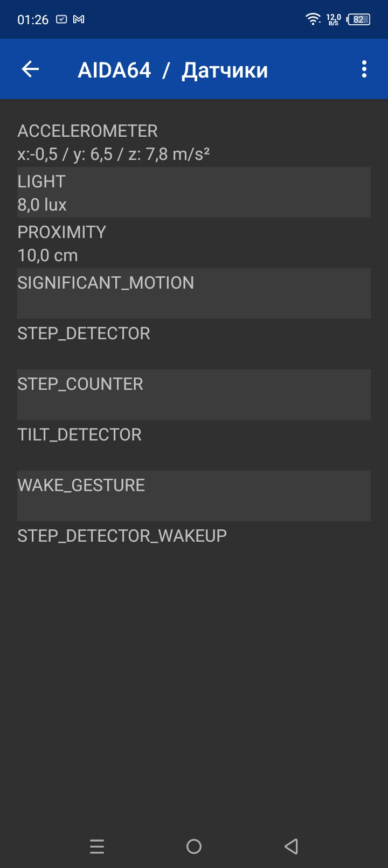The width and height of the screenshot is (388, 868).
Task: Tap the battery level indicator
Action: (358, 19)
